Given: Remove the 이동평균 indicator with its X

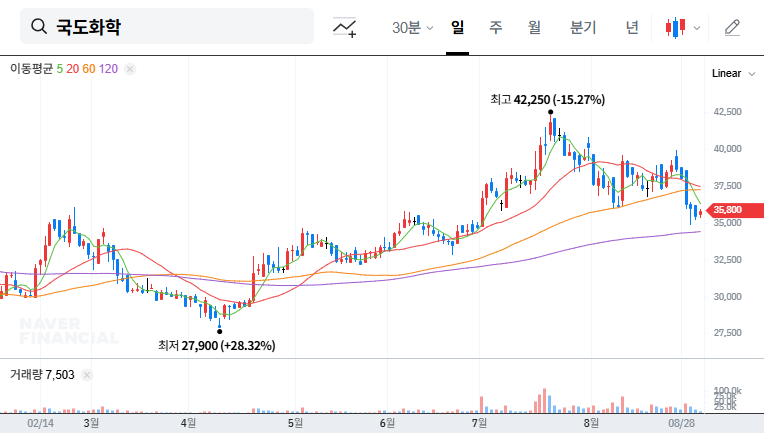Looking at the screenshot, I should pyautogui.click(x=130, y=69).
